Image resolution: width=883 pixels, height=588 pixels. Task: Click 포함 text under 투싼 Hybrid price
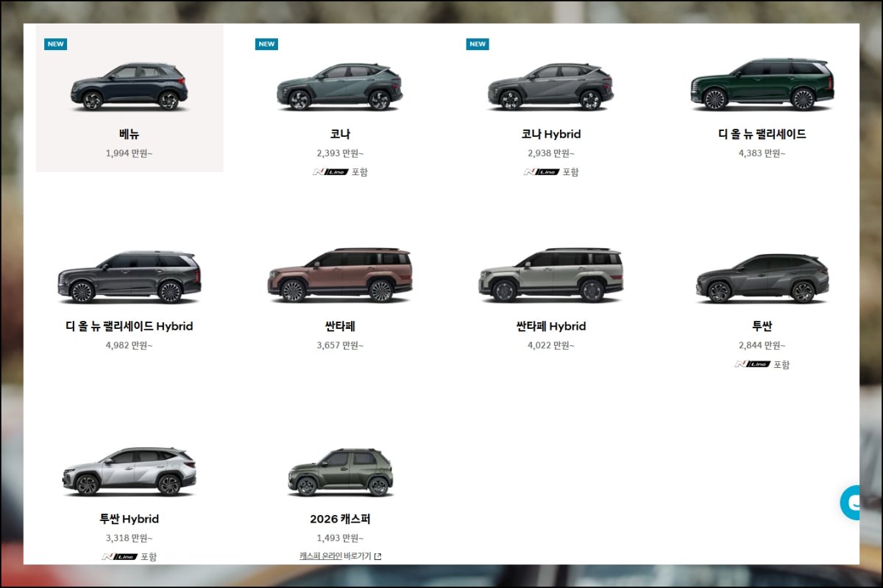[149, 557]
